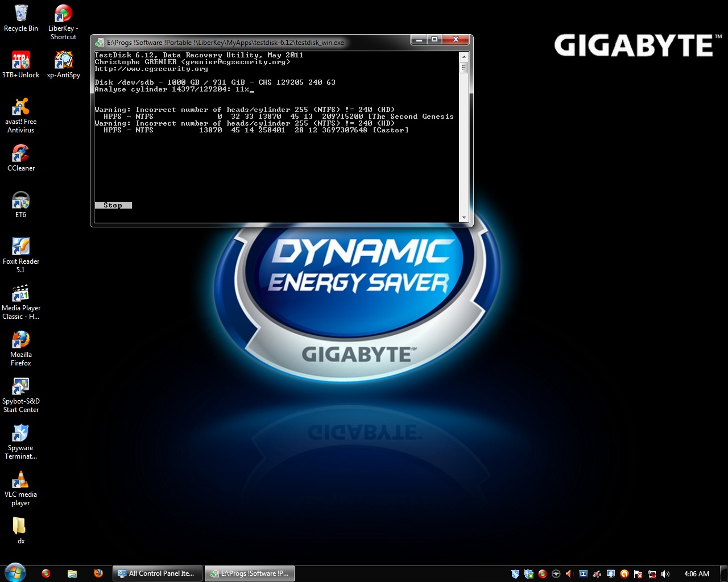Image resolution: width=728 pixels, height=582 pixels.
Task: Launch the LiberKey Shortcut icon
Action: [x=63, y=22]
